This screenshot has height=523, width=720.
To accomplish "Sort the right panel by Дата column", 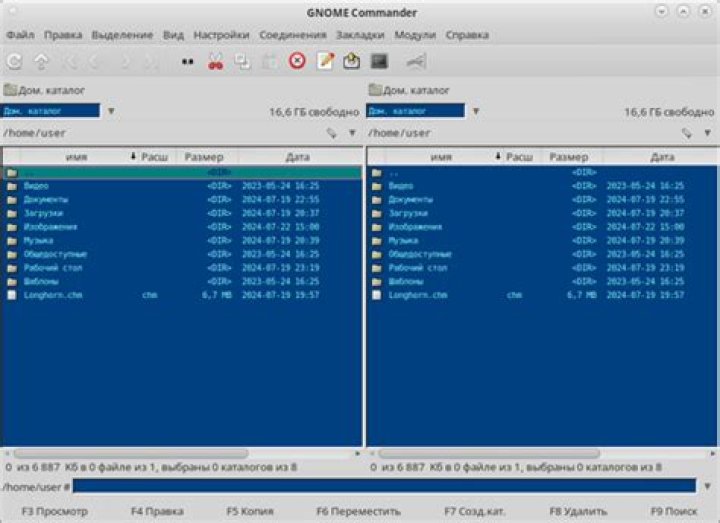I will 662,157.
